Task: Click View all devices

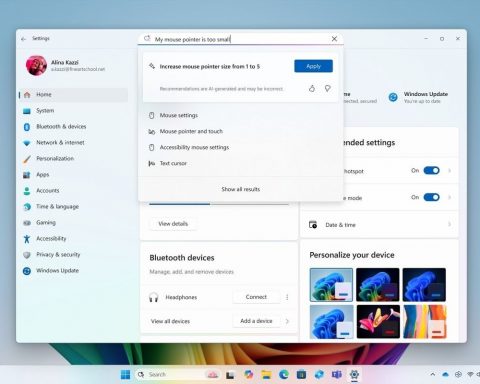Action: 170,321
